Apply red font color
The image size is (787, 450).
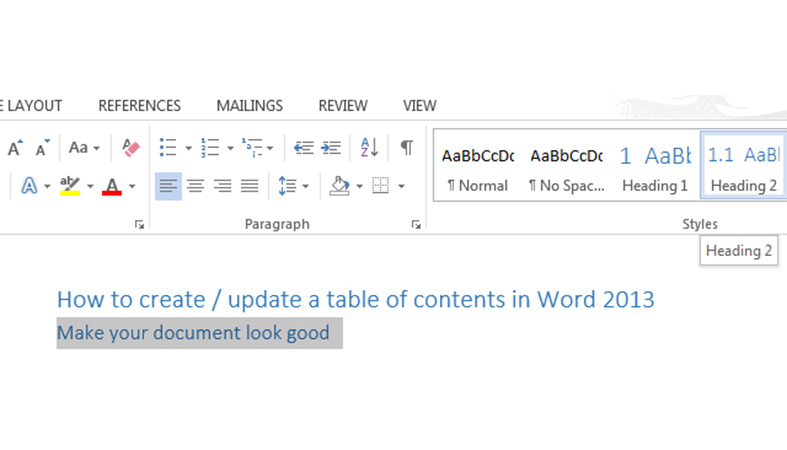click(x=112, y=186)
